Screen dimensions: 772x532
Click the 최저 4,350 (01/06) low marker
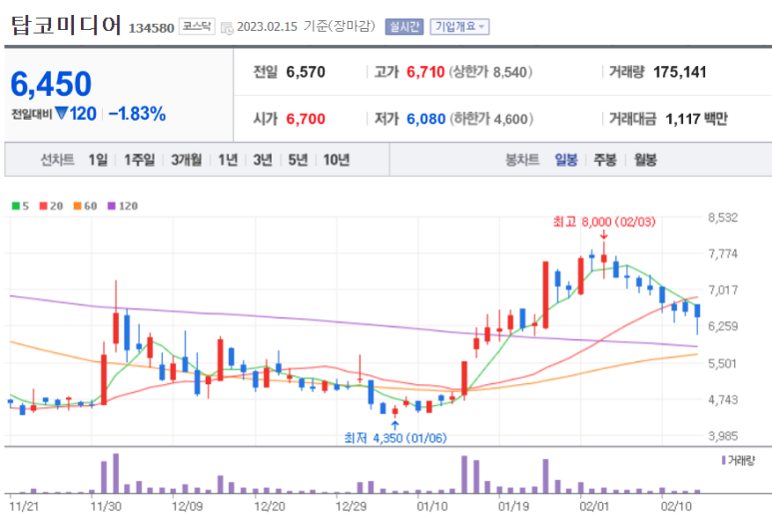click(x=395, y=437)
